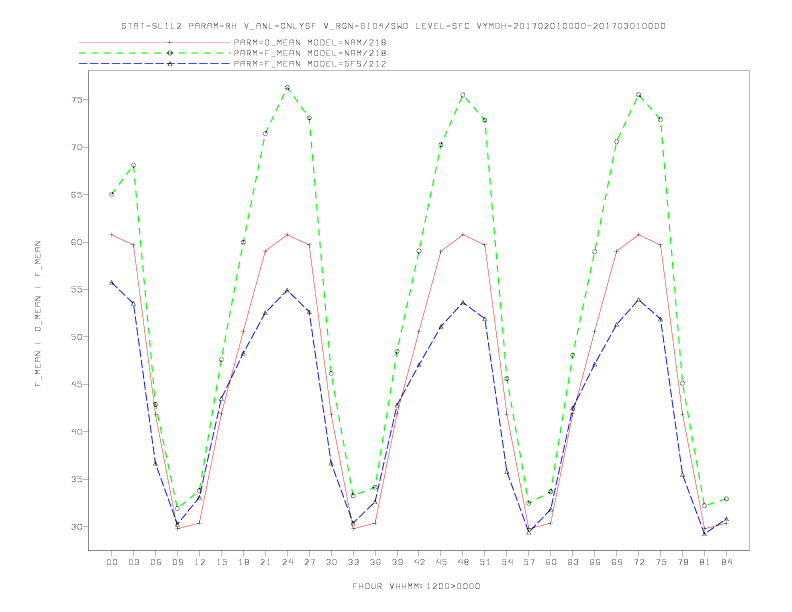Image resolution: width=792 pixels, height=612 pixels.
Task: Click the x-axis tick label 72
Action: 638,562
